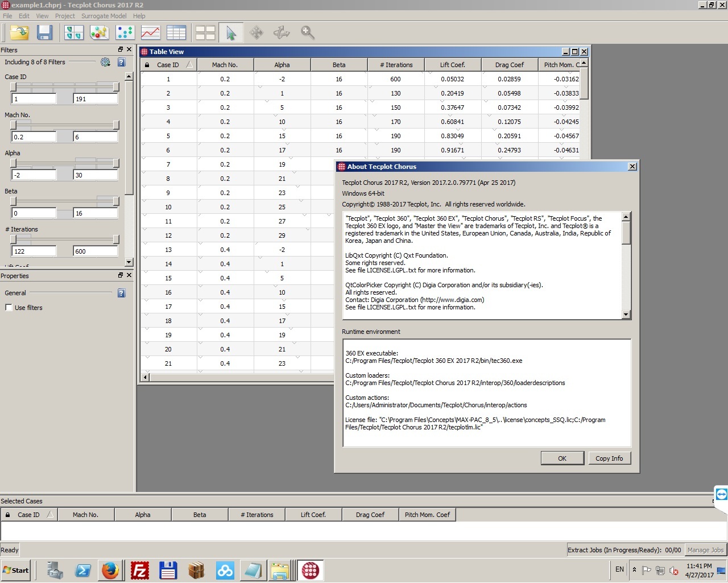Click the Mach No. maximum field showing 6

[96, 137]
